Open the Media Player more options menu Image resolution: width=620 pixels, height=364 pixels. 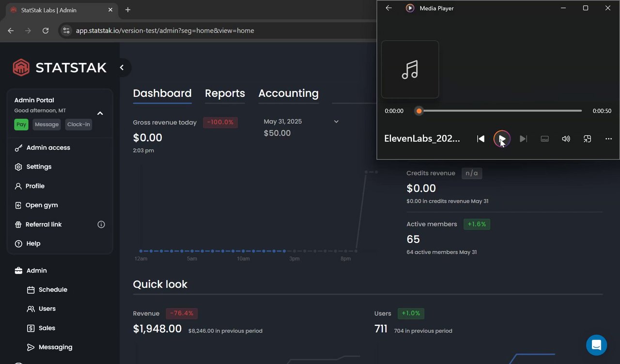(x=608, y=139)
